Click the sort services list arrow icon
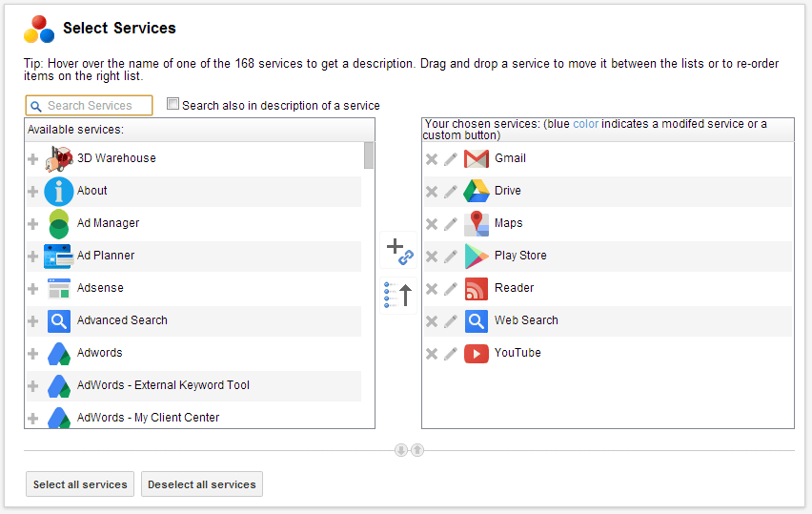Viewport: 812px width, 514px height. point(398,296)
